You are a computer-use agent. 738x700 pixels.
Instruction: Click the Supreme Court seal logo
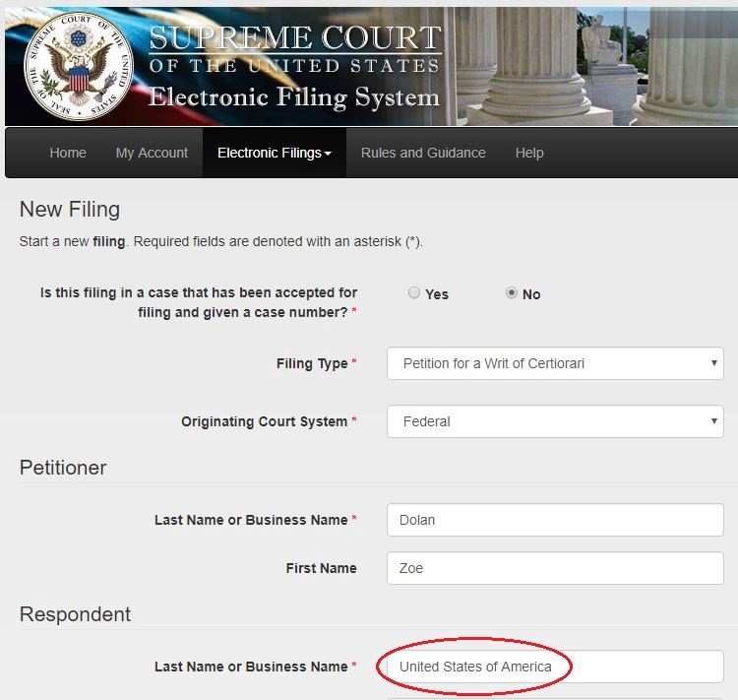(x=79, y=66)
